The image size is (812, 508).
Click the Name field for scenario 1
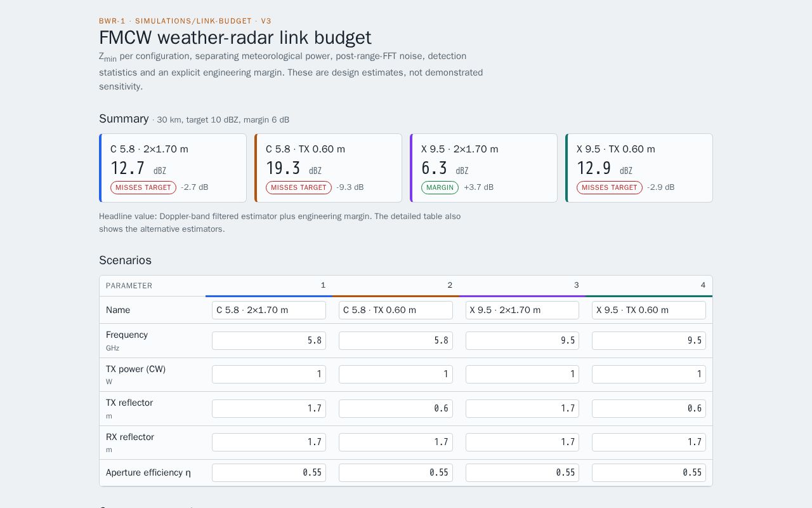269,310
